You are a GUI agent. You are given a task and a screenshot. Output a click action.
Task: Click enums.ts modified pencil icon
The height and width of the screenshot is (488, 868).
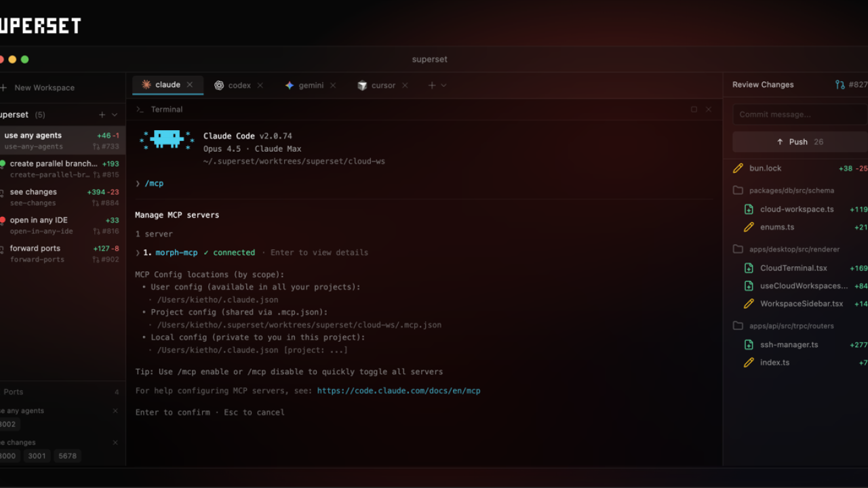(749, 227)
